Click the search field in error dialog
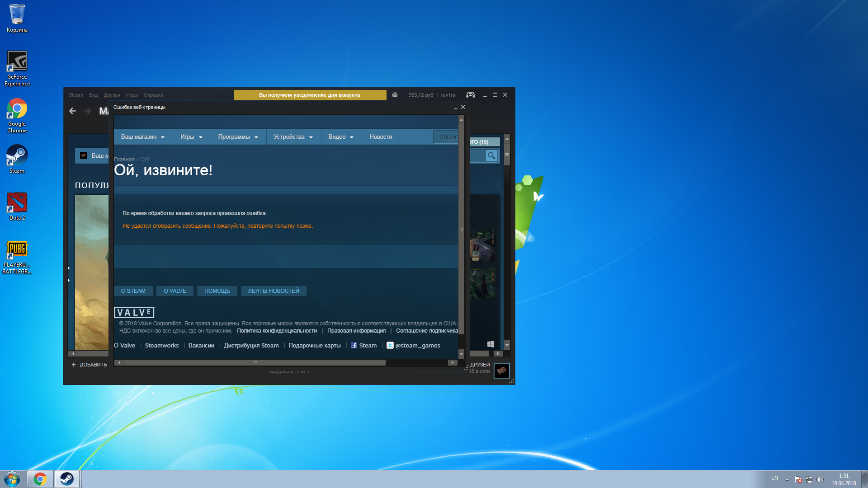This screenshot has height=488, width=868. (446, 137)
